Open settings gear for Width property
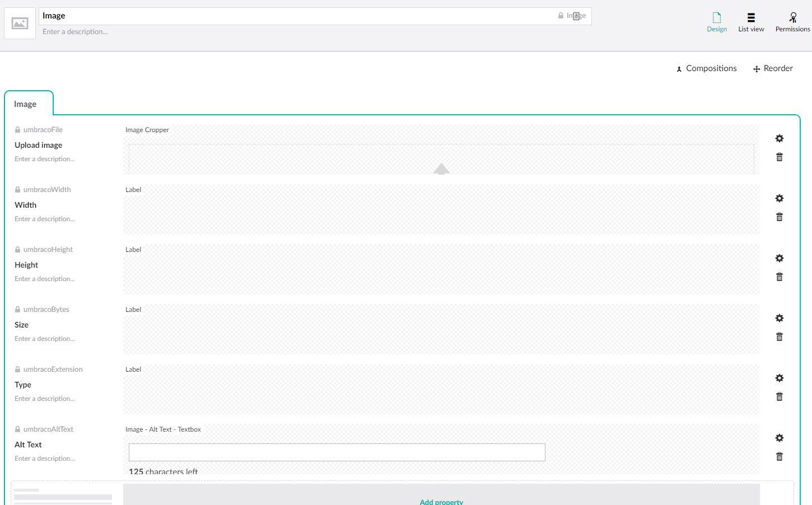The image size is (812, 505). pyautogui.click(x=779, y=198)
